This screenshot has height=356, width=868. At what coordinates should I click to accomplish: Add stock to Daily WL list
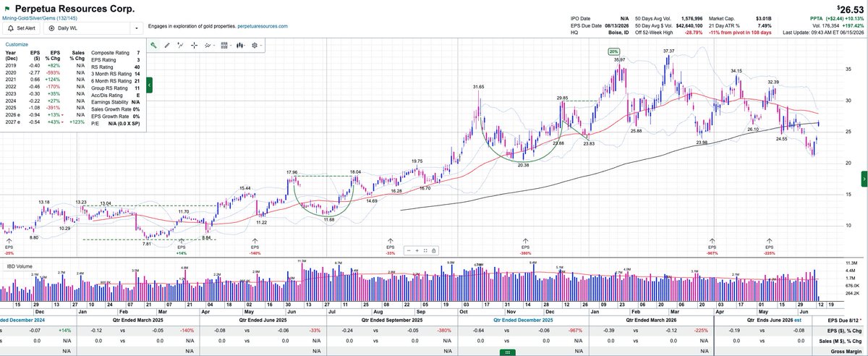(87, 28)
